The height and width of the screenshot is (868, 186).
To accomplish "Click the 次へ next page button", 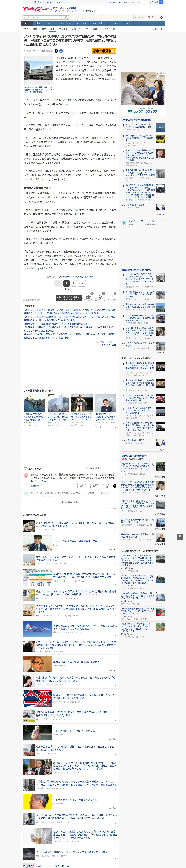I will 81,283.
